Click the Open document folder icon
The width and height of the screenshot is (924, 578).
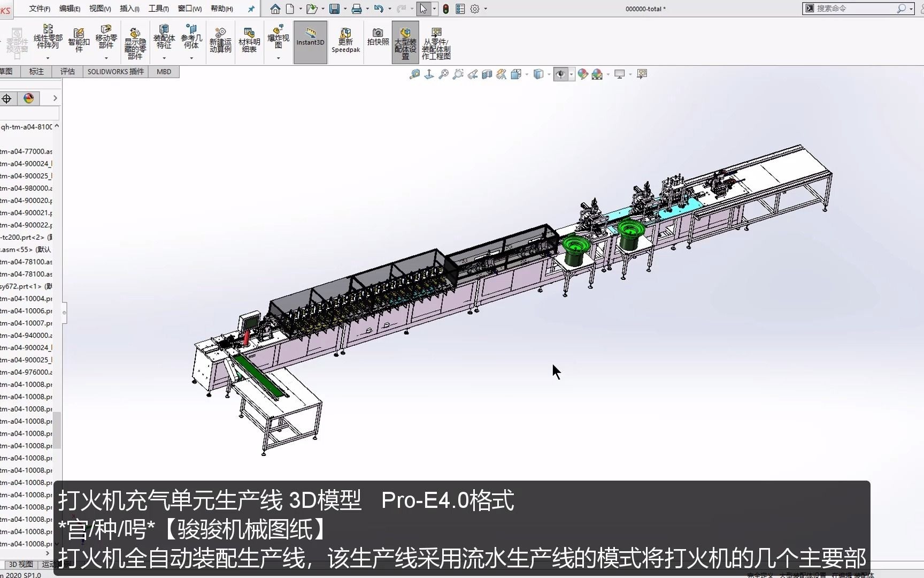pos(311,9)
